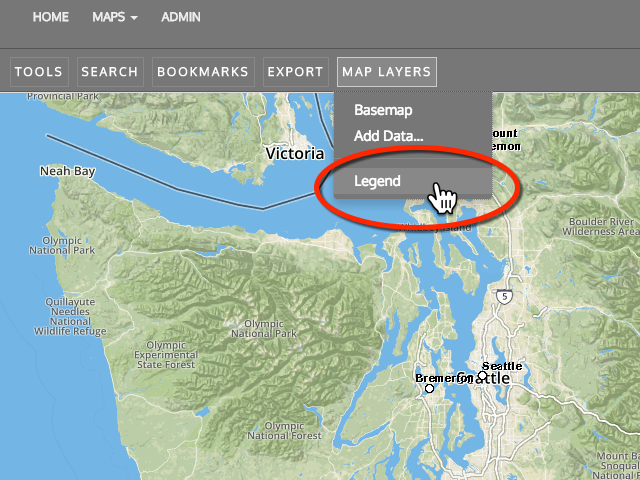The height and width of the screenshot is (480, 640).
Task: Click the Victoria city label on map
Action: [295, 154]
